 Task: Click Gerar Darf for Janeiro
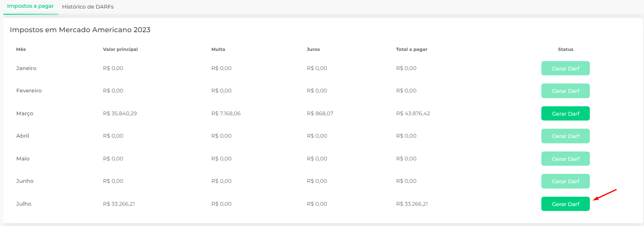click(x=565, y=68)
